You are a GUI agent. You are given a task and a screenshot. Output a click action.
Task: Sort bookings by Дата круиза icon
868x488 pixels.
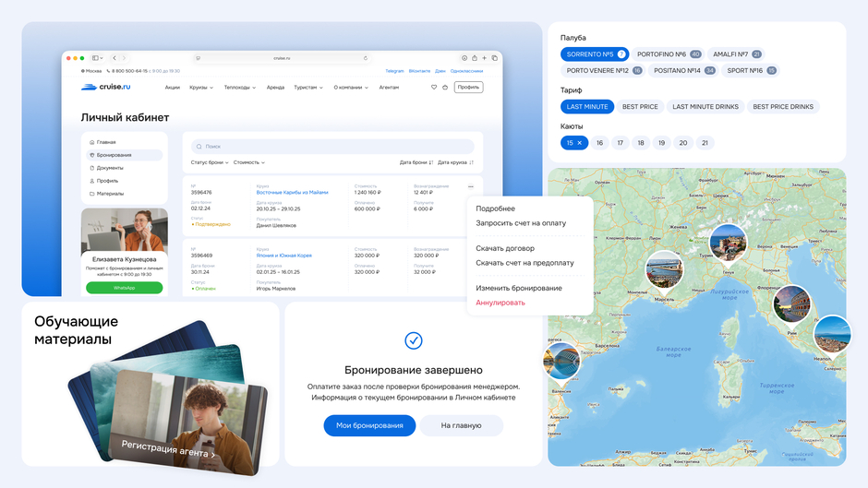(471, 162)
